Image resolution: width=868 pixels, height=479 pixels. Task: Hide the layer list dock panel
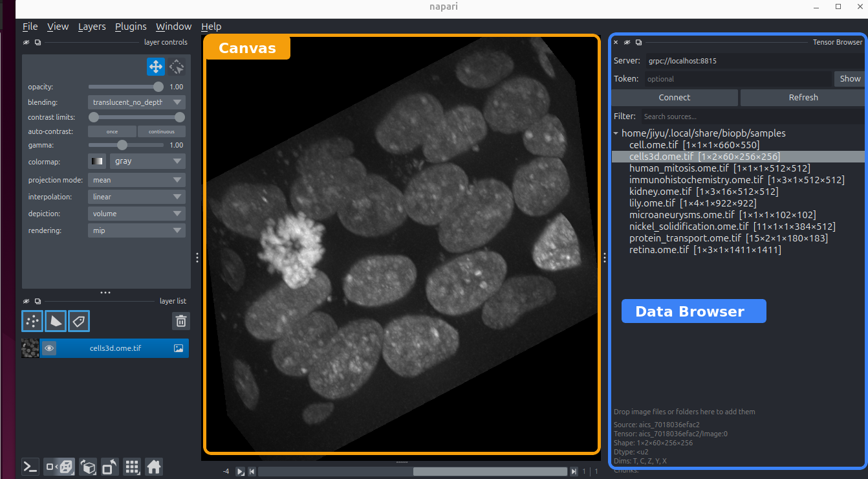pos(27,301)
